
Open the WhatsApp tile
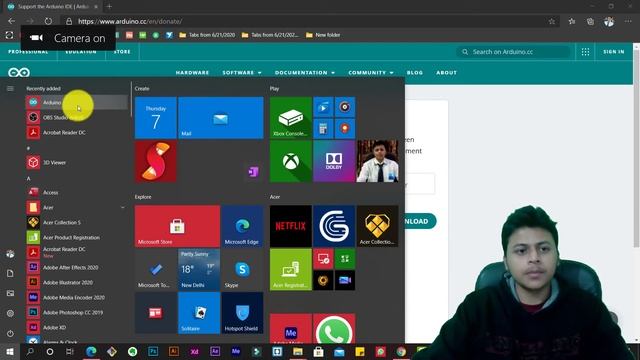(334, 329)
